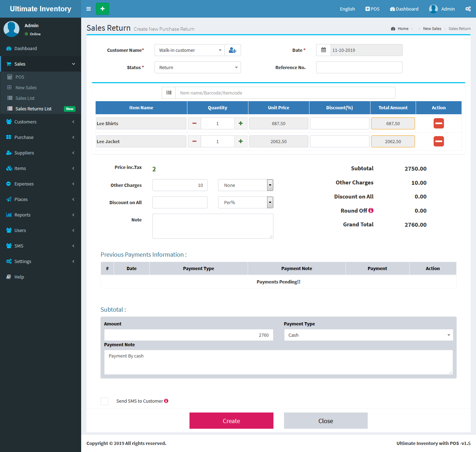The height and width of the screenshot is (452, 476).
Task: Click the Create button
Action: (231, 421)
